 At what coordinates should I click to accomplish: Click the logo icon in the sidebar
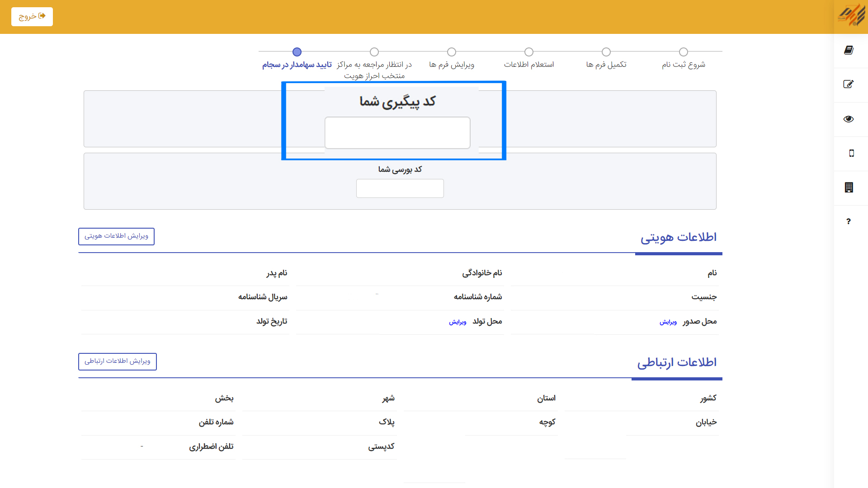(x=851, y=16)
